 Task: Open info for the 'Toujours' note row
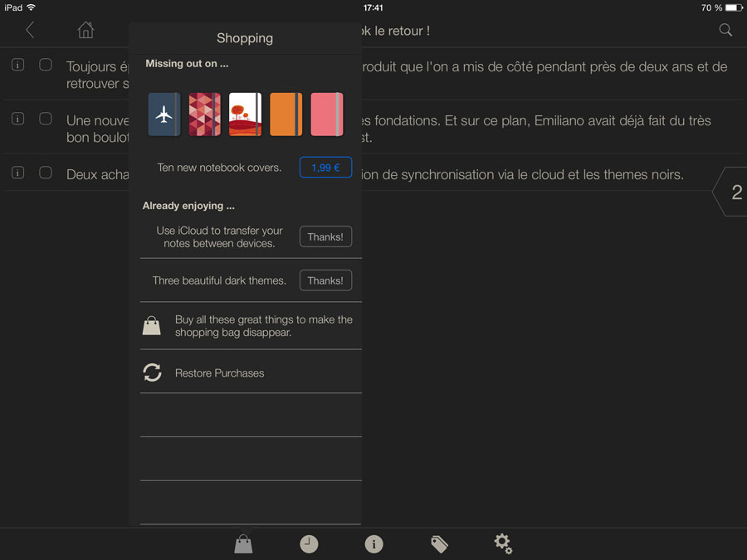(17, 64)
